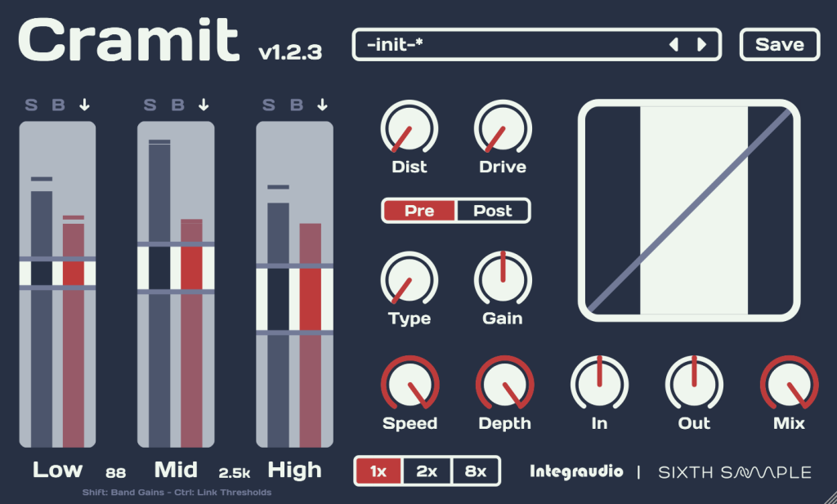Click the High band label
Image resolution: width=837 pixels, height=504 pixels.
(294, 470)
